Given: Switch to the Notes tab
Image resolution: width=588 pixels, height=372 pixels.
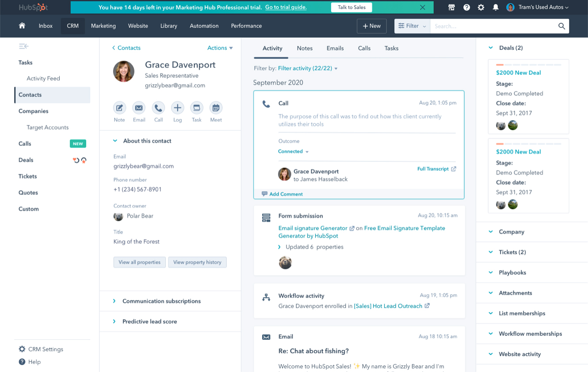Looking at the screenshot, I should tap(305, 48).
